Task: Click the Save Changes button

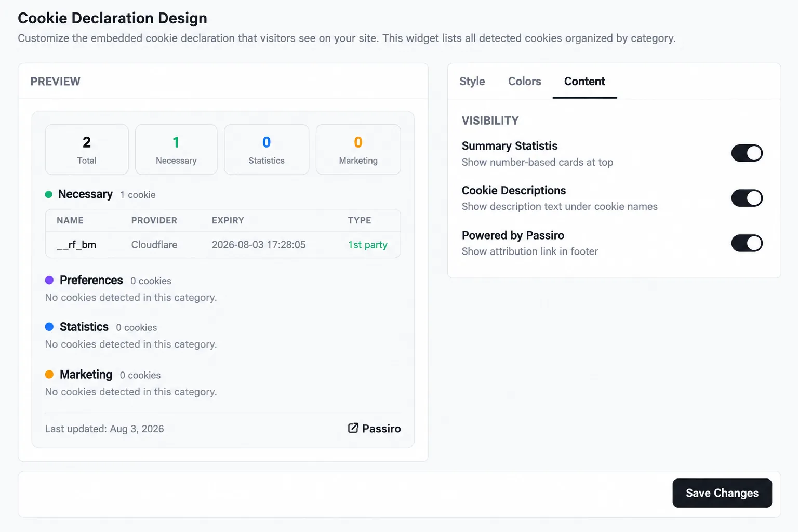Action: [722, 493]
